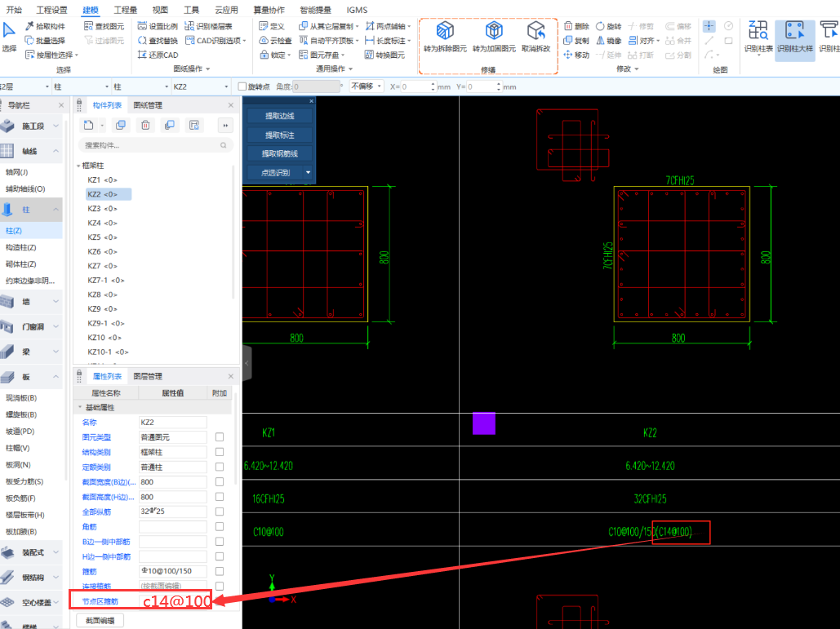Screen dimensions: 840x629
Task: Click the 转换图元 tool
Action: tap(384, 55)
